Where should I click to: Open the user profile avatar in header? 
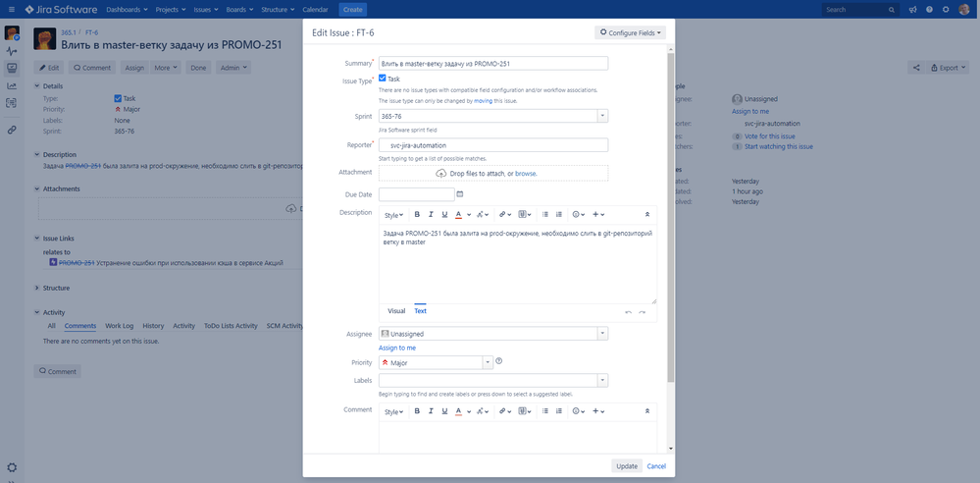pos(963,10)
